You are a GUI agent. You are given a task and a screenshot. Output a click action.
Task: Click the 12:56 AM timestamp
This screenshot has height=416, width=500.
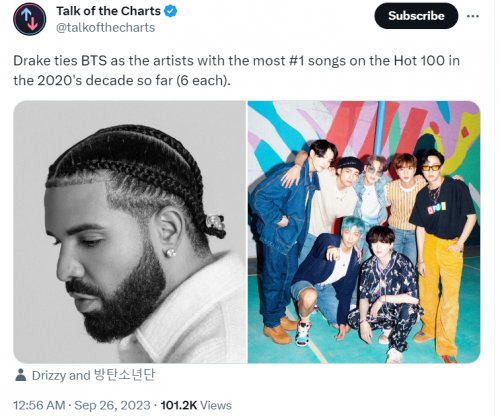[39, 405]
